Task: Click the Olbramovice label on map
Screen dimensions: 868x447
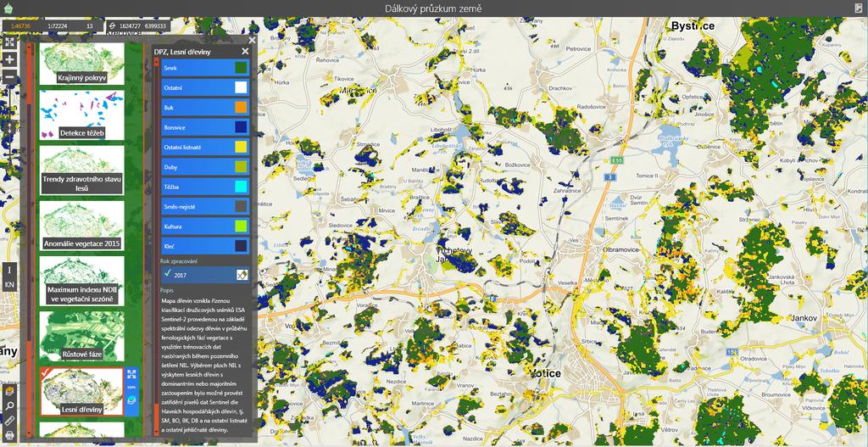Action: click(620, 250)
